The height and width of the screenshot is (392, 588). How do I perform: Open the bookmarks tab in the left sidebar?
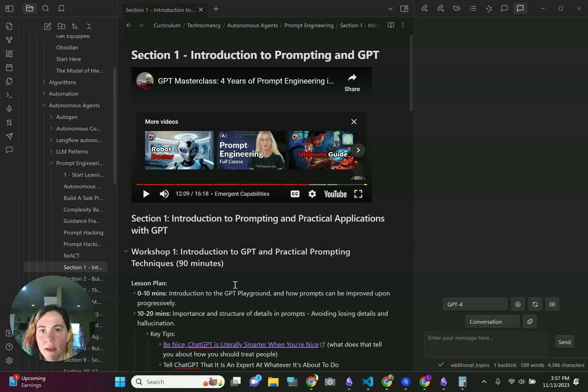click(62, 8)
